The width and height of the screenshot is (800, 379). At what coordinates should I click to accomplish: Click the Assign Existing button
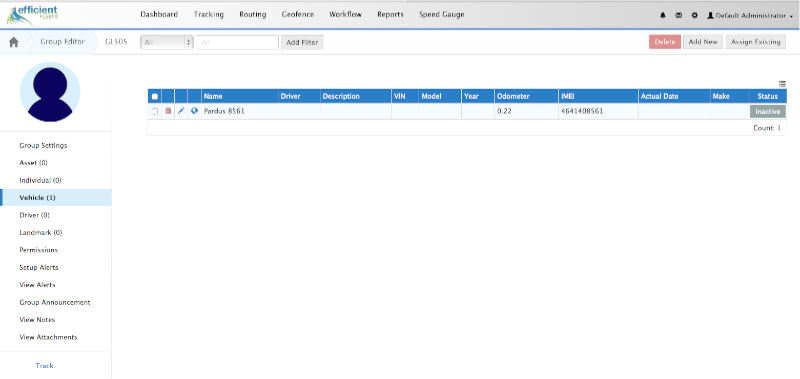tap(756, 42)
